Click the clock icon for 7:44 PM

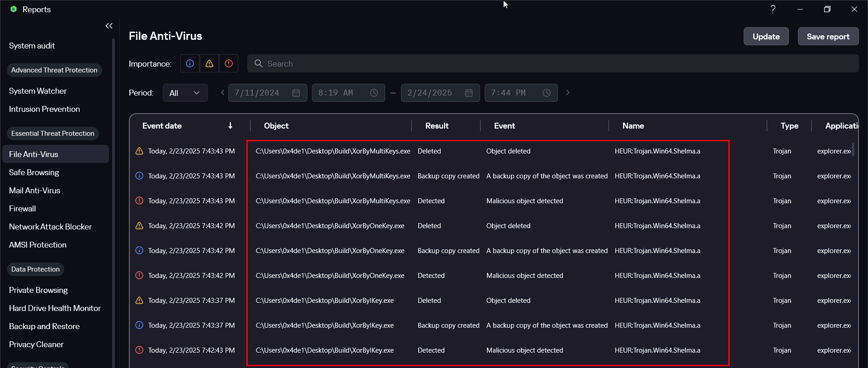tap(547, 93)
